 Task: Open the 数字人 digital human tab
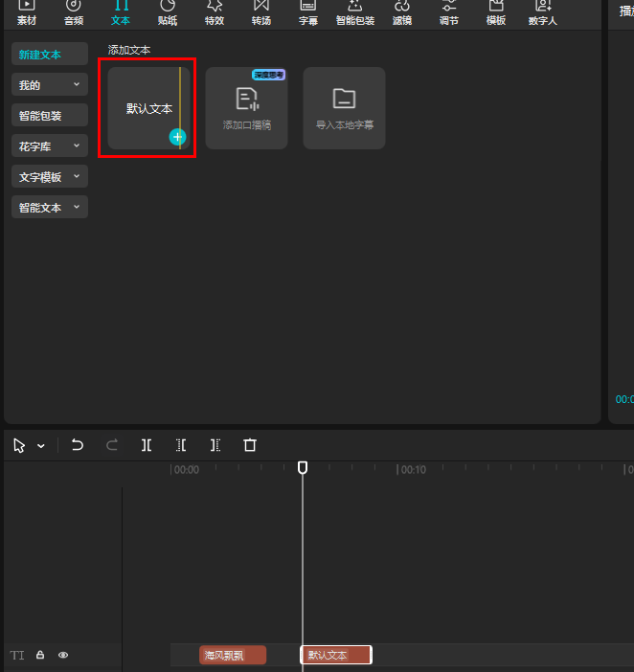(543, 12)
